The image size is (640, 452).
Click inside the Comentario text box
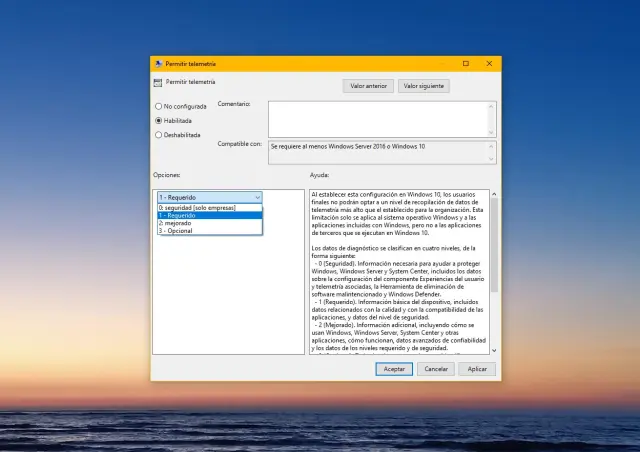click(380, 115)
